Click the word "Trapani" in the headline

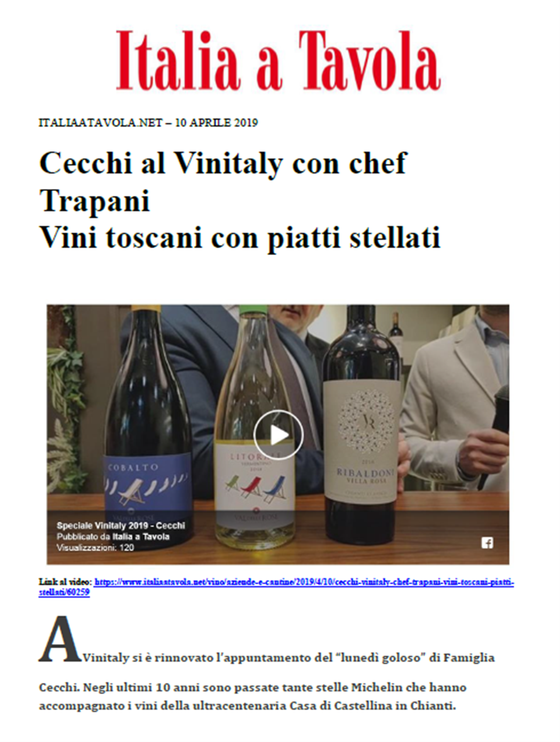pyautogui.click(x=94, y=200)
